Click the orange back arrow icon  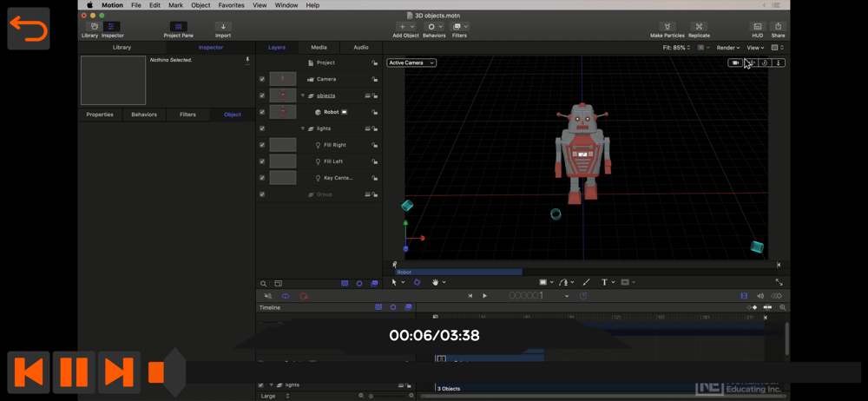coord(29,29)
